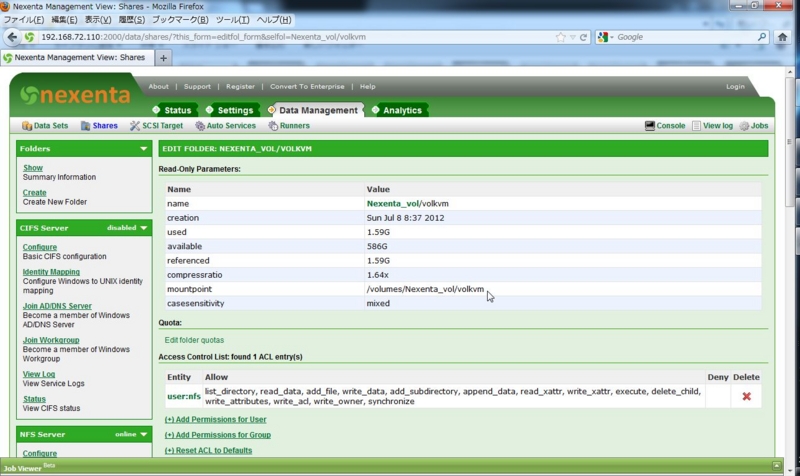Open the SCSI Target section
Image resolution: width=800 pixels, height=476 pixels.
[x=156, y=126]
